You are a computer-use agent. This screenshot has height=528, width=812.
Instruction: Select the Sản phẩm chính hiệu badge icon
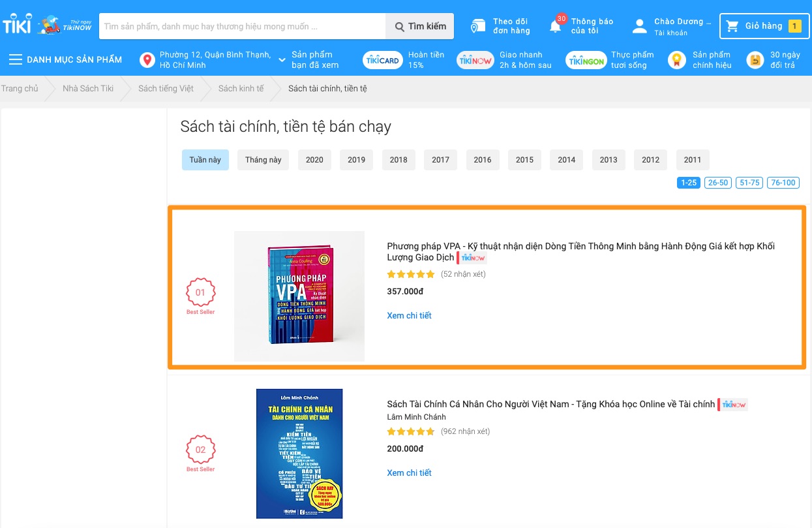(676, 59)
